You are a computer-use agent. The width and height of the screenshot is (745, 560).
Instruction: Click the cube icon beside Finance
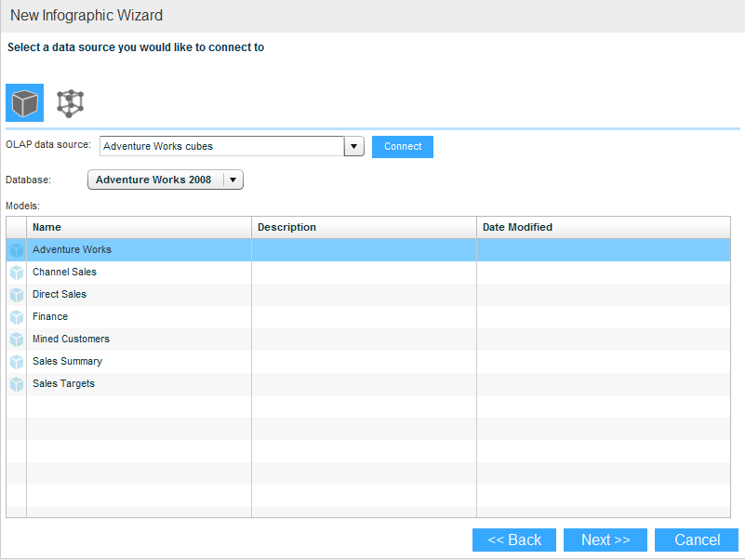point(17,317)
